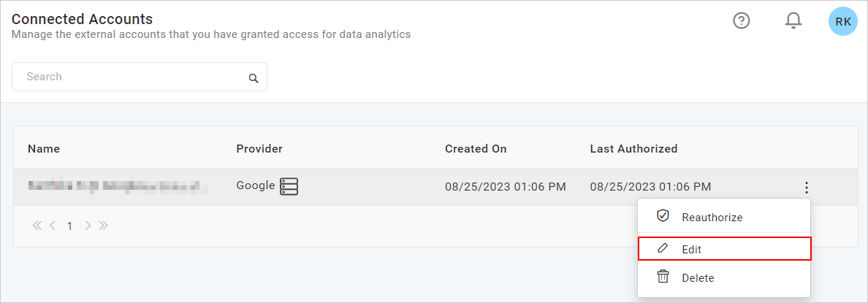Click the Google provider database icon
The height and width of the screenshot is (303, 868).
tap(289, 186)
